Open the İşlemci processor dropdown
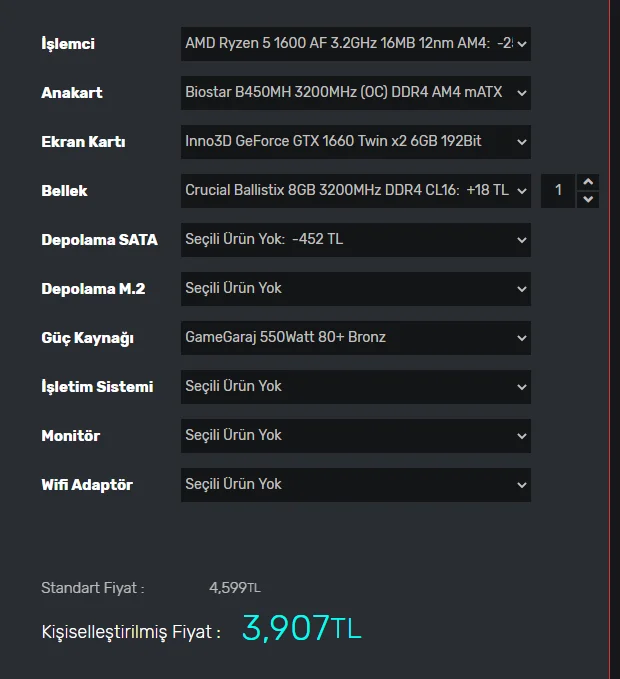The image size is (620, 679). pos(355,44)
